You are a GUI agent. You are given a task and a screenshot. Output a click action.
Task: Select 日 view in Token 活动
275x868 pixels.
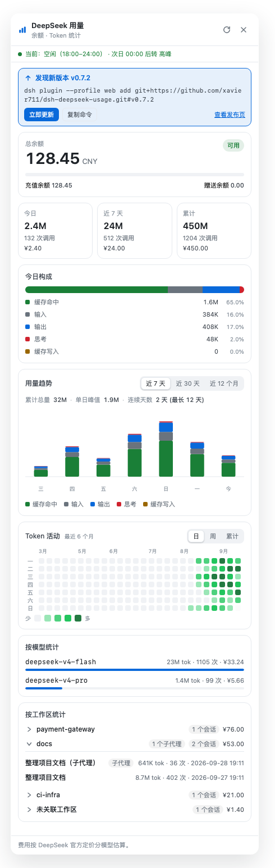click(x=196, y=536)
